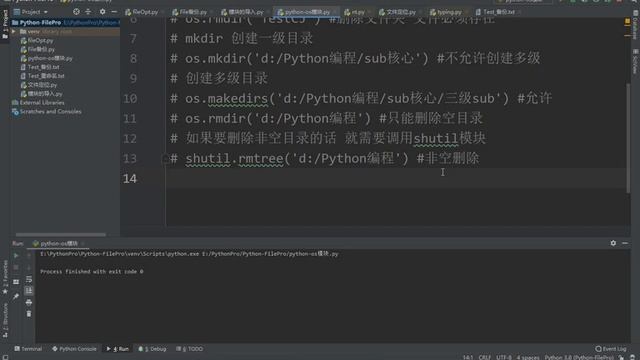Open Run panel settings gear
The image size is (640, 360).
613,243
